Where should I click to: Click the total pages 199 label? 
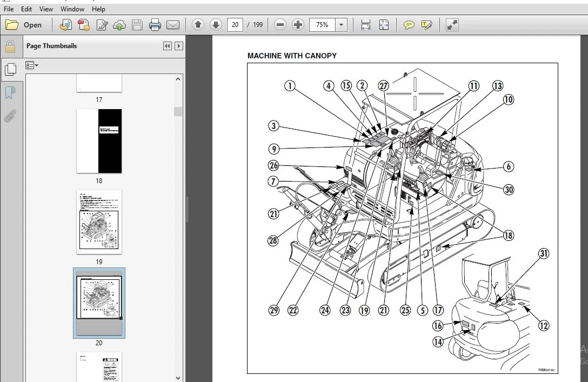click(258, 25)
